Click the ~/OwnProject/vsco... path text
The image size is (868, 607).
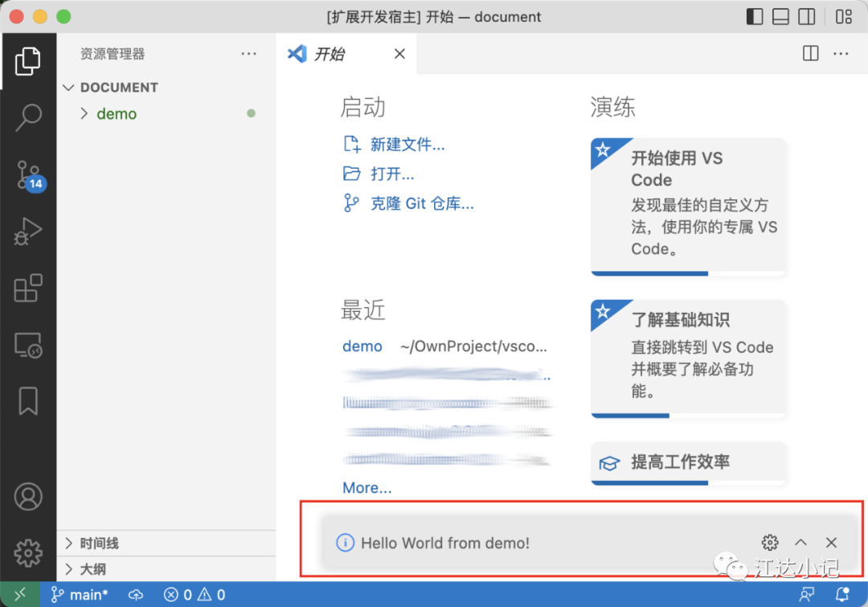473,347
